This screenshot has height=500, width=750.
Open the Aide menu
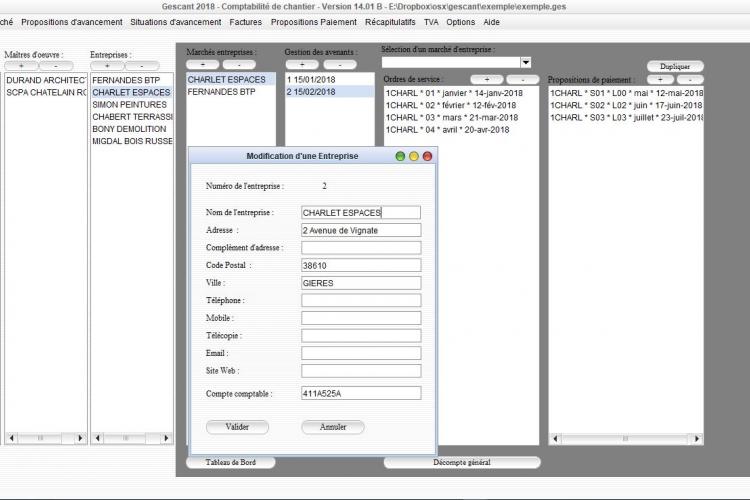coord(491,22)
